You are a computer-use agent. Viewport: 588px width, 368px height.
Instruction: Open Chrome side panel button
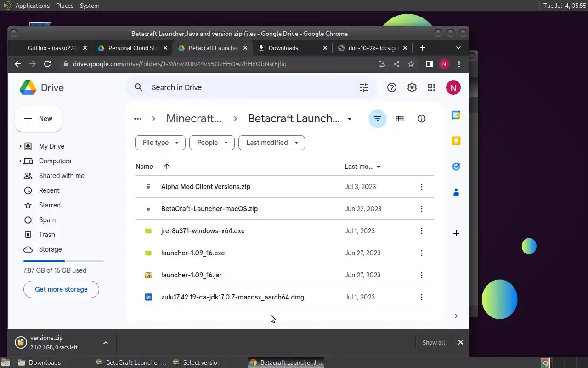point(429,64)
